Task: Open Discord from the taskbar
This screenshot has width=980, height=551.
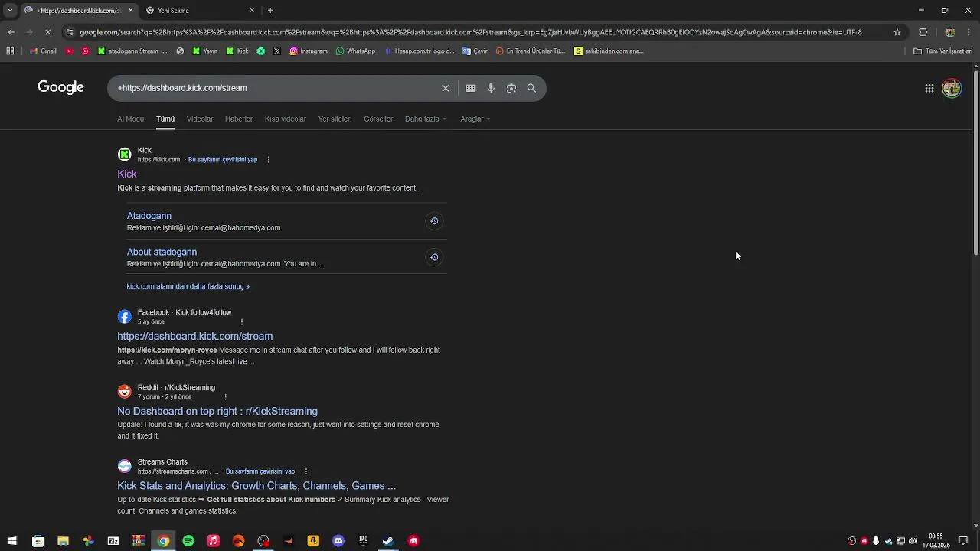Action: point(338,541)
